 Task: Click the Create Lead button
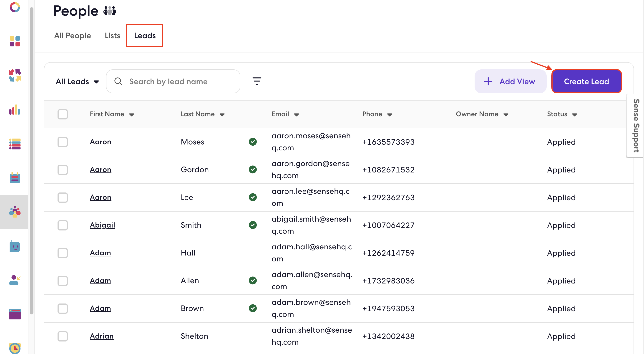(586, 81)
